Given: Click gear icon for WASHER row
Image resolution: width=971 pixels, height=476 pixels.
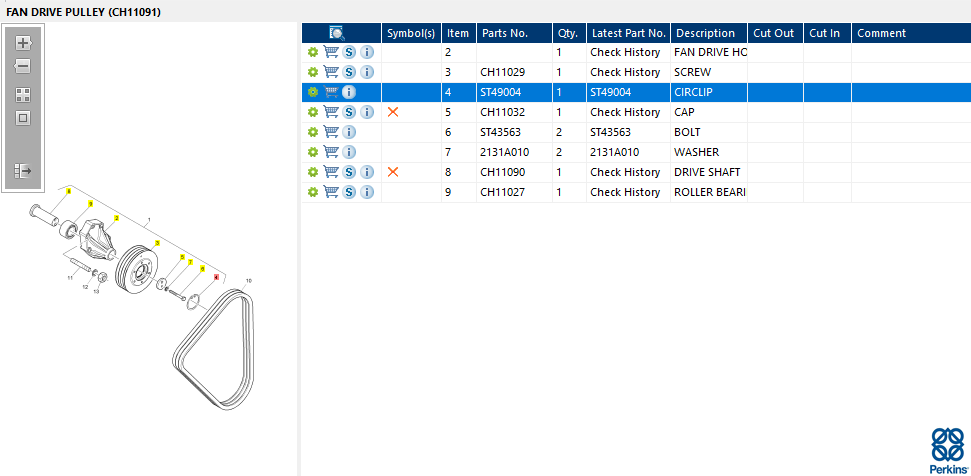Looking at the screenshot, I should click(x=313, y=152).
